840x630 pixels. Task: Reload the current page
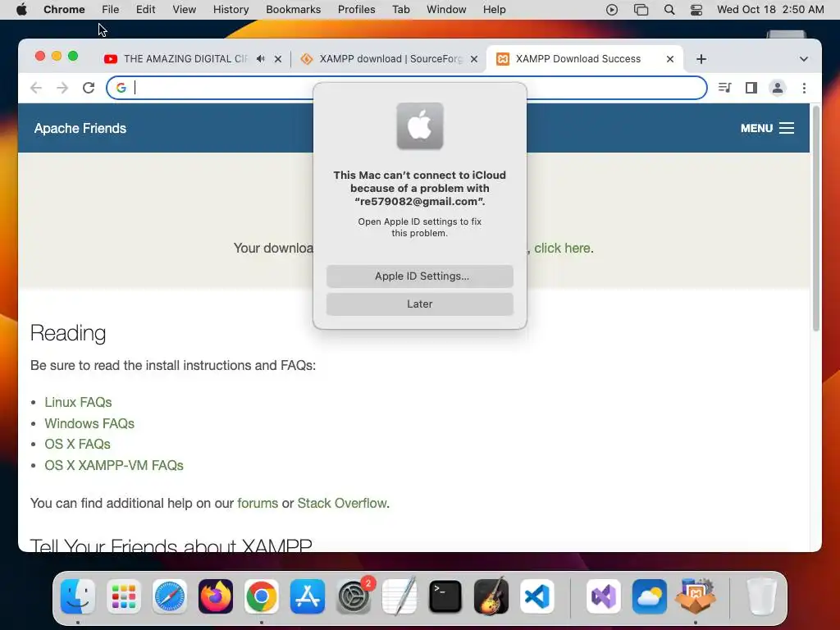[x=89, y=88]
